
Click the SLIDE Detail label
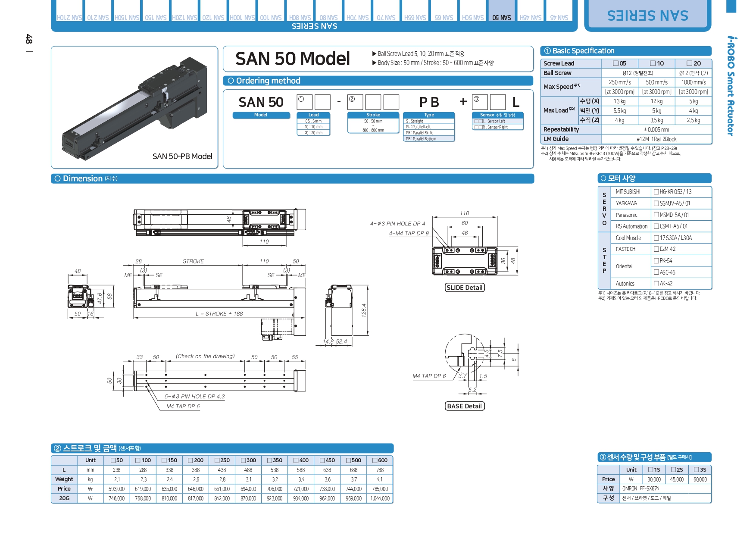click(x=465, y=288)
